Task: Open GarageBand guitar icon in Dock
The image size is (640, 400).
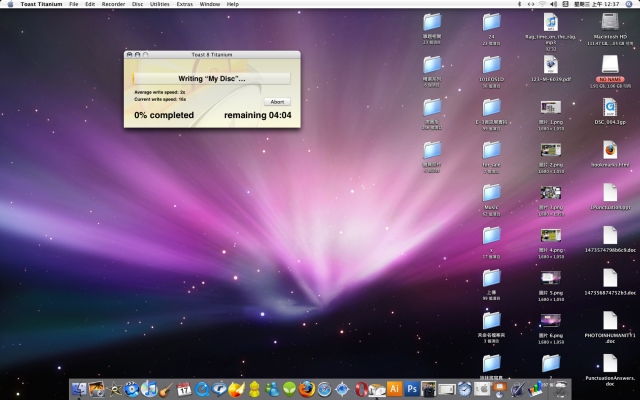Action: [x=166, y=389]
